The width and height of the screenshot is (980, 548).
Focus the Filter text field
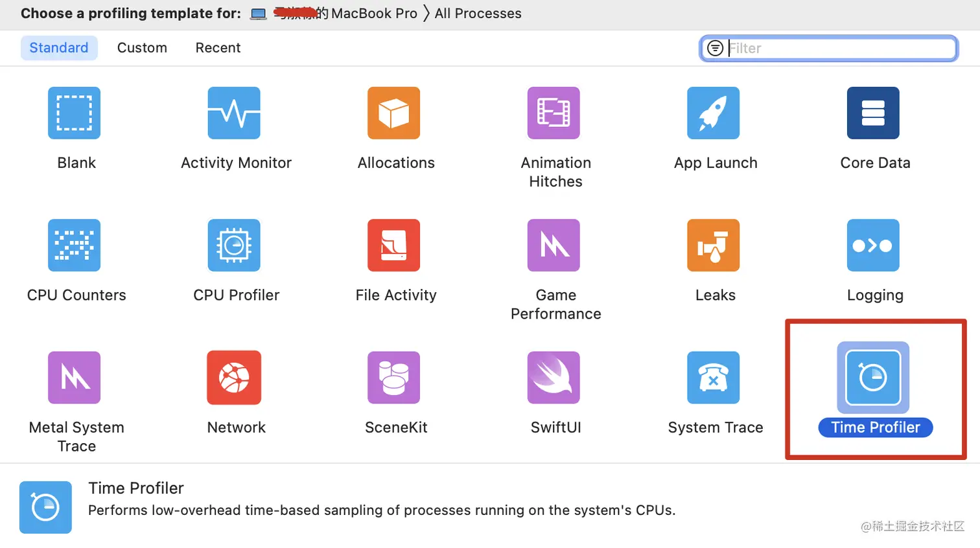tap(829, 48)
